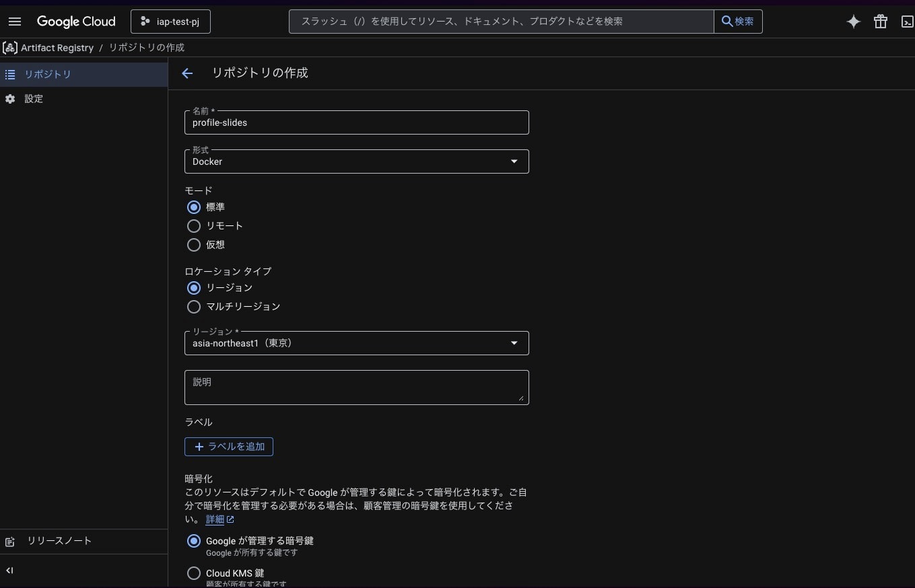Click into the 説明 description field

pyautogui.click(x=356, y=388)
